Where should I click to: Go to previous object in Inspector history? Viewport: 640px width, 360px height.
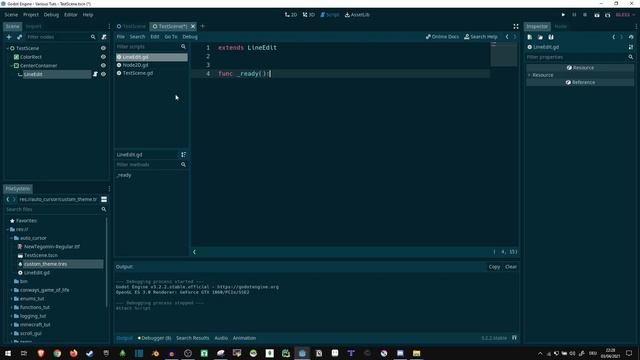point(614,37)
